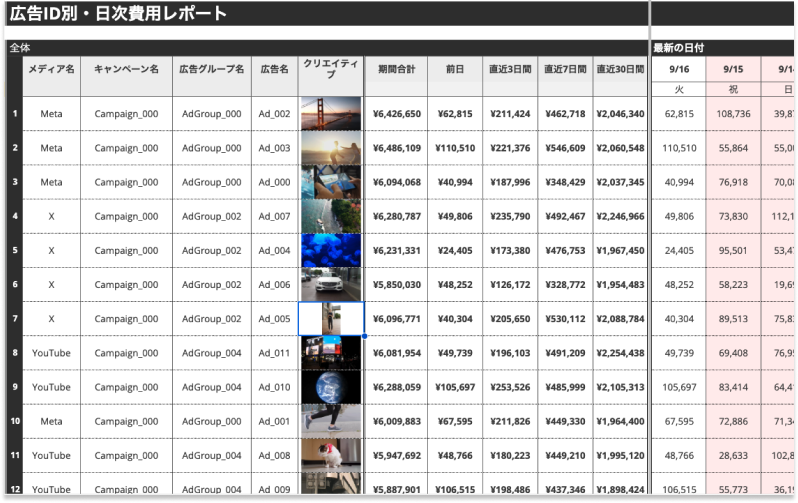798x503 pixels.
Task: Click the 9/16 date column header
Action: [x=679, y=70]
